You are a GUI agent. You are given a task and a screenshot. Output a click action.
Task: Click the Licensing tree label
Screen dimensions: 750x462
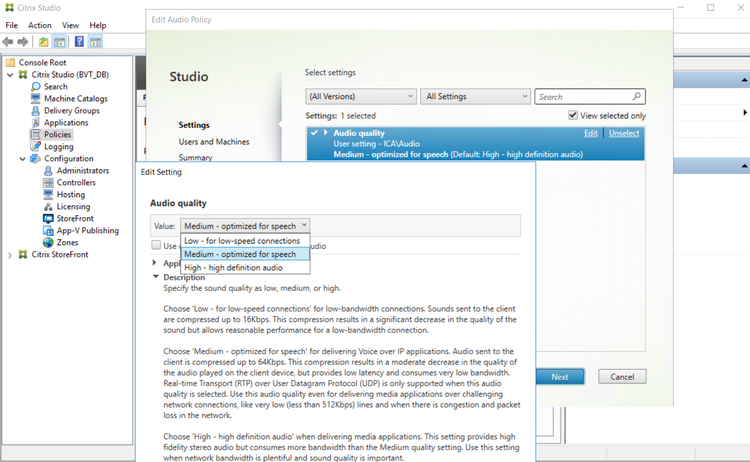(x=73, y=207)
